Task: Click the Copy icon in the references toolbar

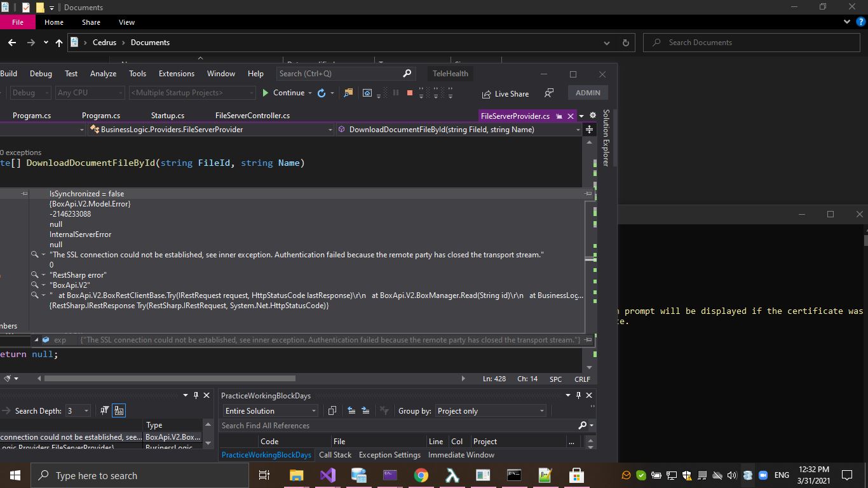Action: coord(332,411)
